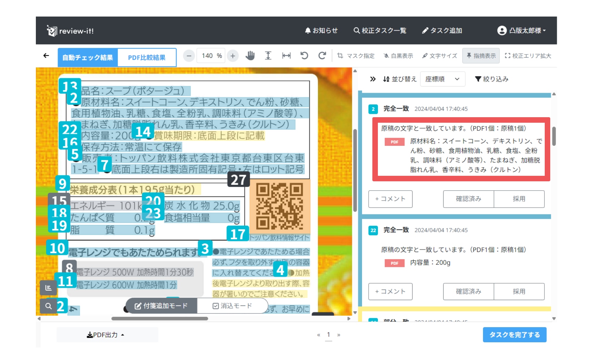Click the document's horizontal scrollbar
Image resolution: width=593 pixels, height=364 pixels.
point(160,318)
